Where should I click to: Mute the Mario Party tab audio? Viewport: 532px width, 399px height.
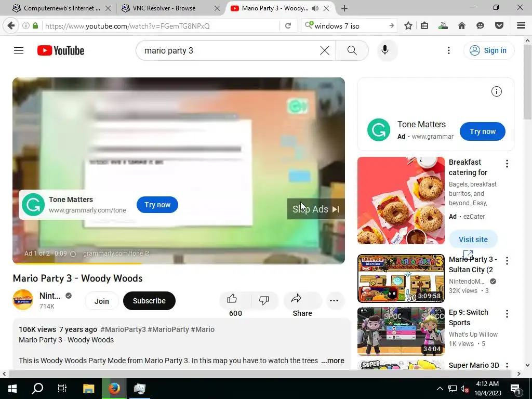pos(315,8)
